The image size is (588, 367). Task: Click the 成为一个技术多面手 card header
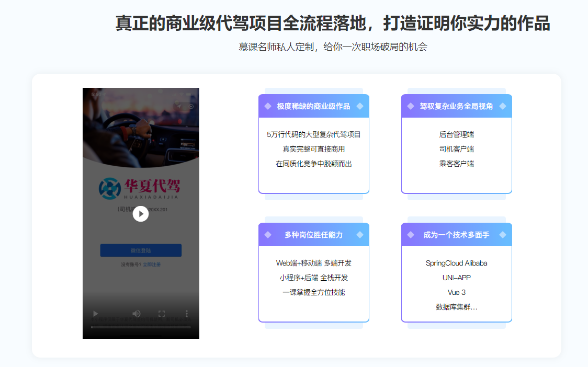click(x=456, y=235)
